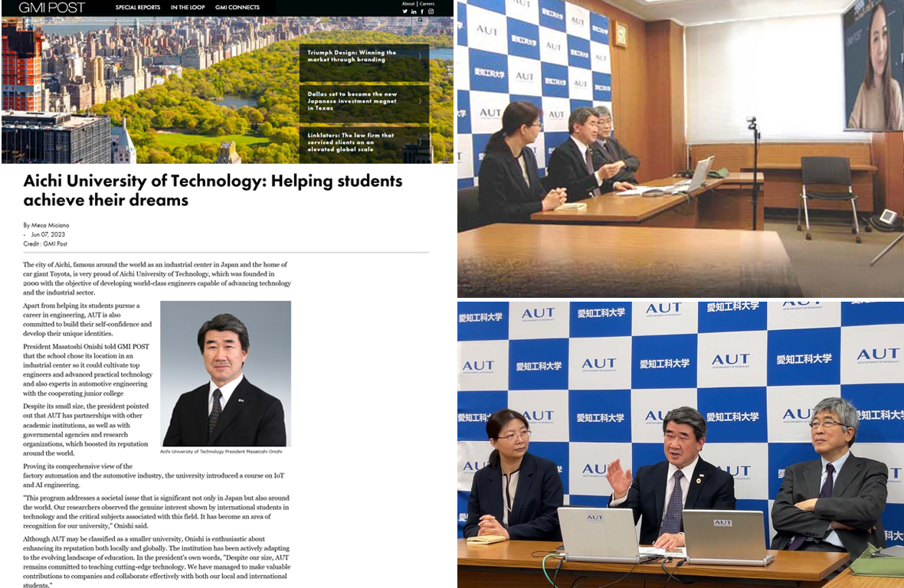The width and height of the screenshot is (904, 588).
Task: Click the photo of three people at AUT laptops
Action: coord(680,445)
